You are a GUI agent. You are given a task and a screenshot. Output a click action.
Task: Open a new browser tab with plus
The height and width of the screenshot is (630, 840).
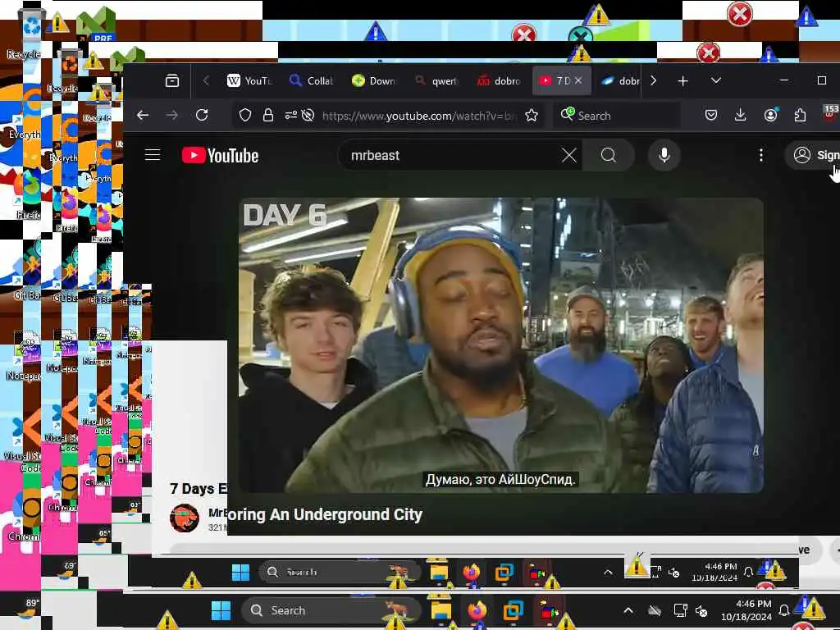click(x=682, y=81)
